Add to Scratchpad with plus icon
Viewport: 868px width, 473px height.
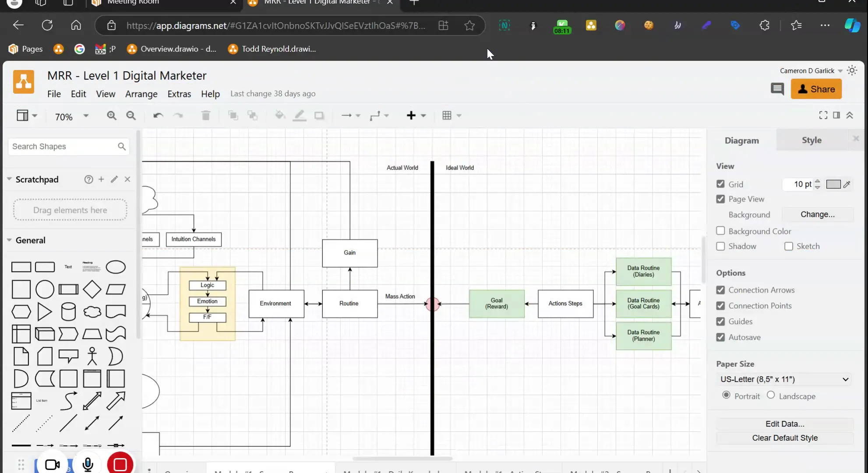[x=101, y=179]
